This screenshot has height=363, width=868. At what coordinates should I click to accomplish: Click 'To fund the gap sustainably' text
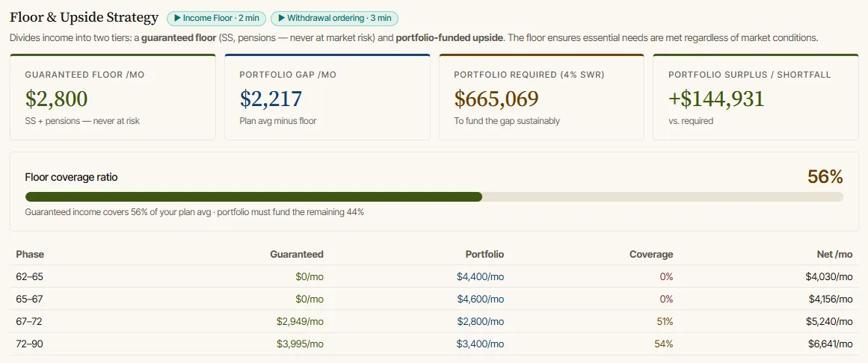click(507, 121)
